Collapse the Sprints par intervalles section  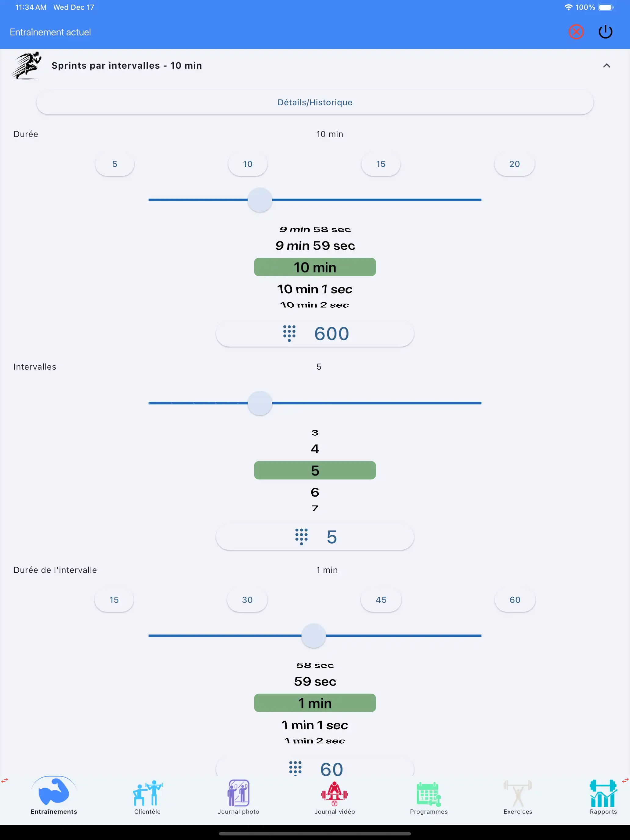click(x=606, y=65)
